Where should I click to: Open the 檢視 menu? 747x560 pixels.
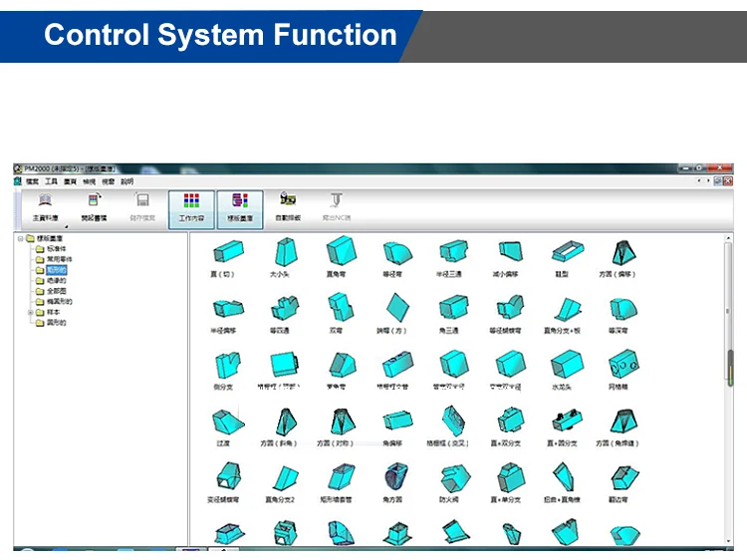pos(89,181)
